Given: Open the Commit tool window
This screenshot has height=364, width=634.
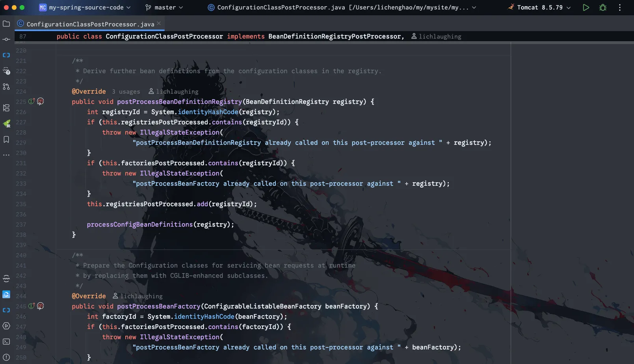Looking at the screenshot, I should click(x=6, y=39).
